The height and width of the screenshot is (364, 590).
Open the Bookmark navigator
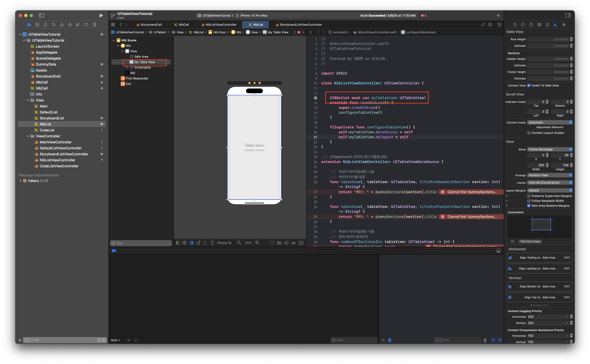[x=45, y=25]
